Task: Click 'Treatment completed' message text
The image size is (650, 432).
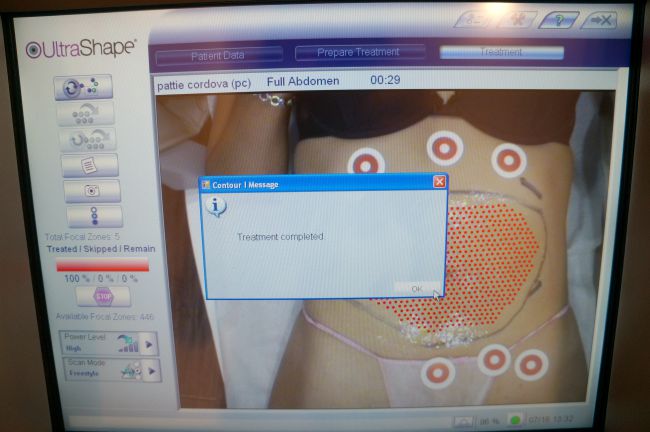Action: 280,237
